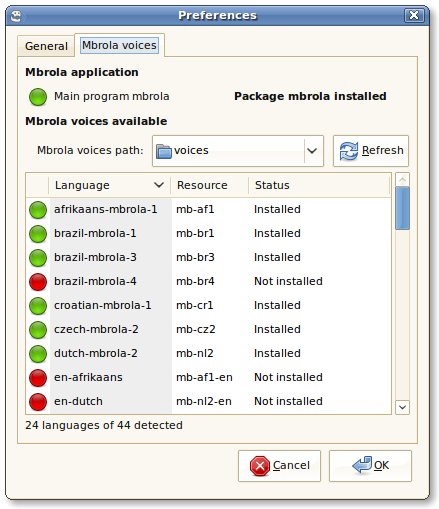Click green status icon for brazil-mbrola-3

[38, 258]
